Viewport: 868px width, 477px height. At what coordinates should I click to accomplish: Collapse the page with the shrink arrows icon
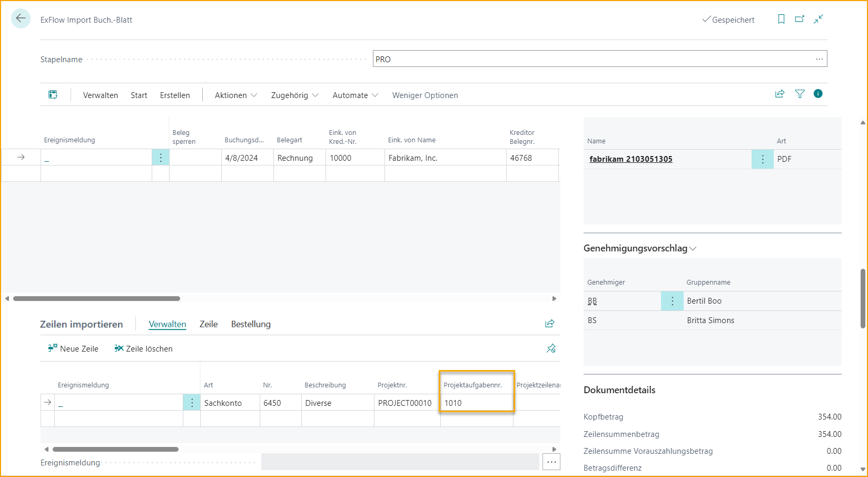(818, 19)
